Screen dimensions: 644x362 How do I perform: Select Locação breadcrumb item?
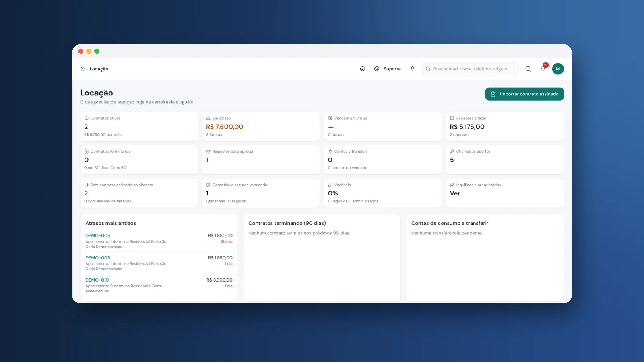coord(99,69)
